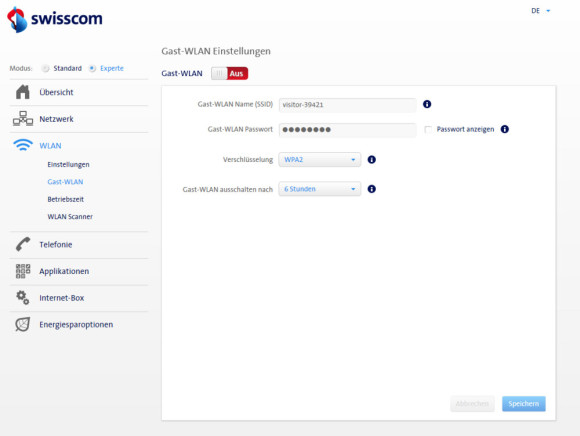
Task: Click the Swisscom logo
Action: click(x=54, y=19)
